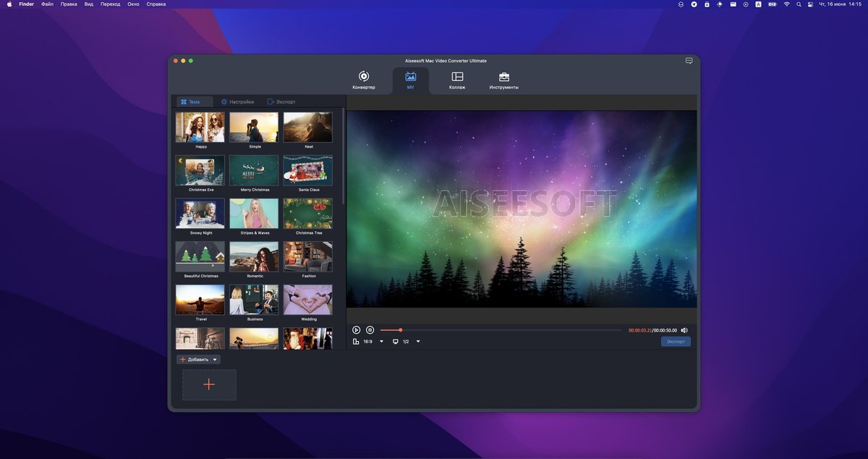Open the Коллаж maker
This screenshot has width=868, height=459.
click(x=457, y=80)
